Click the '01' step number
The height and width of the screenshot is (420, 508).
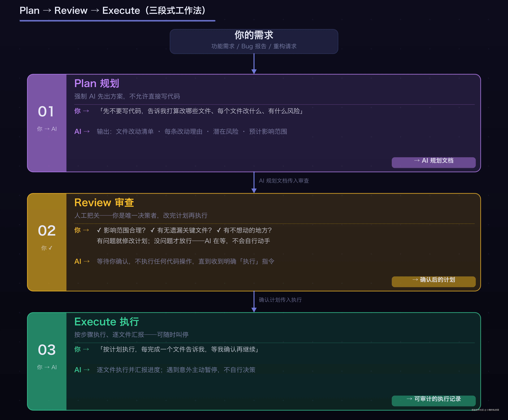pyautogui.click(x=46, y=111)
